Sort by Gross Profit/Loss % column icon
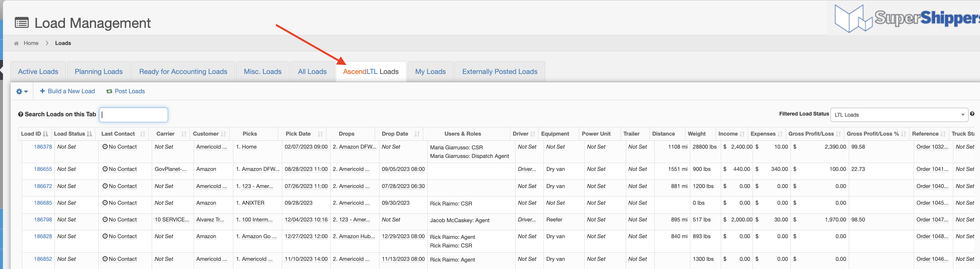This screenshot has height=269, width=980. click(904, 134)
